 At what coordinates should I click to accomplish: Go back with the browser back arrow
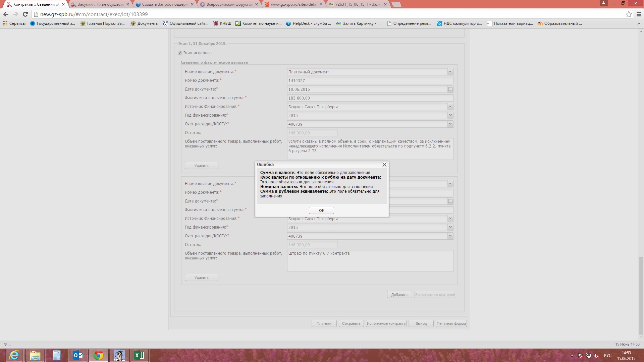point(6,14)
